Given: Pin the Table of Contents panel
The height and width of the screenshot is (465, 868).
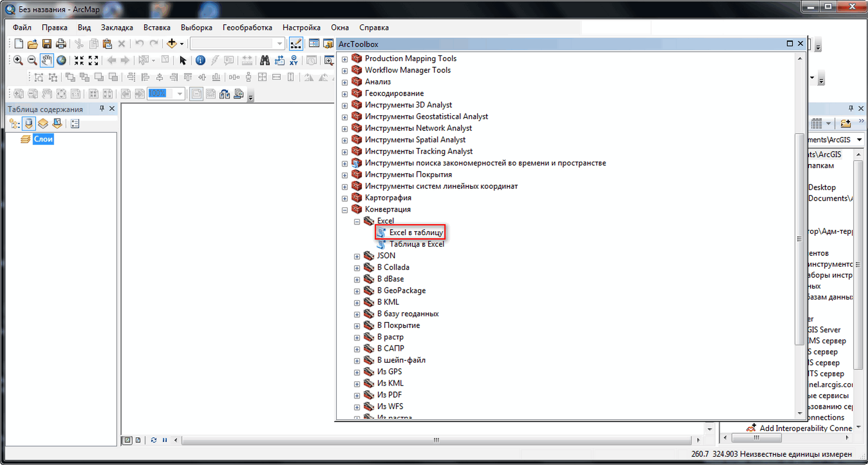Looking at the screenshot, I should [102, 108].
